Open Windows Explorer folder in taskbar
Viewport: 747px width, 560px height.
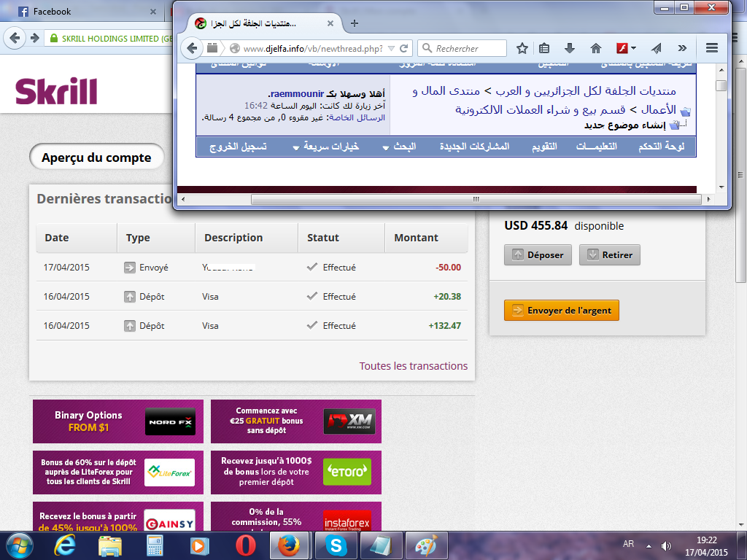(x=110, y=545)
